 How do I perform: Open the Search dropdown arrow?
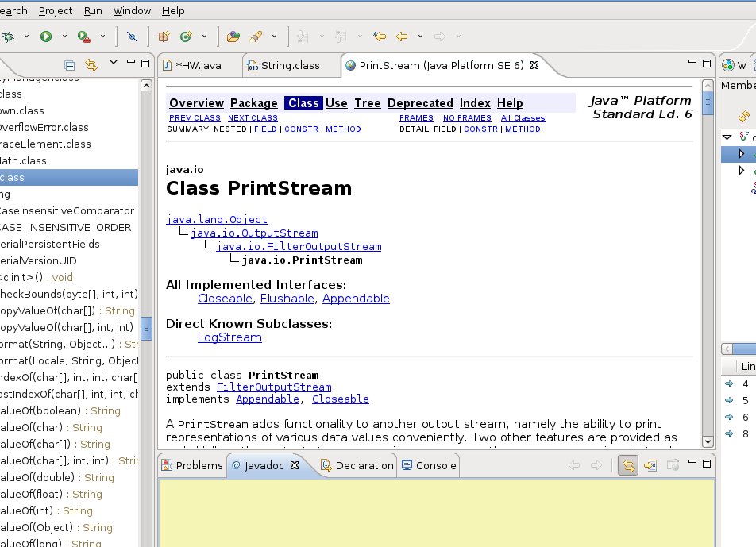tap(274, 37)
